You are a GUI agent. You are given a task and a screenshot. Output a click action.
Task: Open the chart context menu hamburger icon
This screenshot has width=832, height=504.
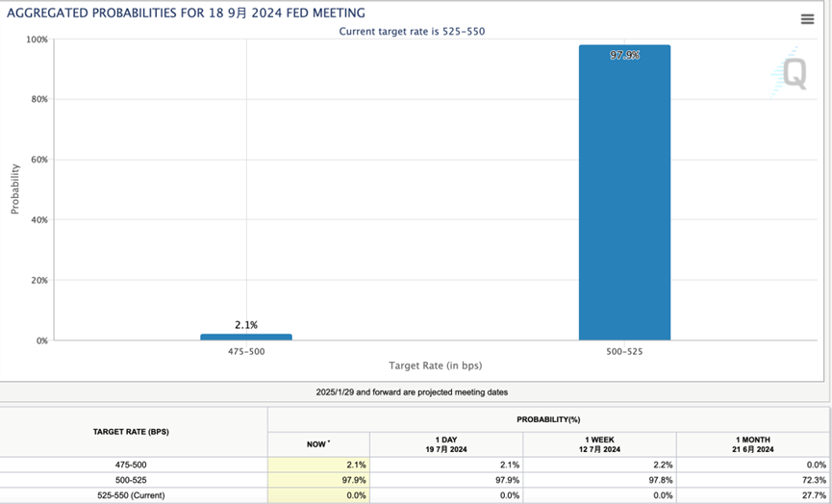807,19
